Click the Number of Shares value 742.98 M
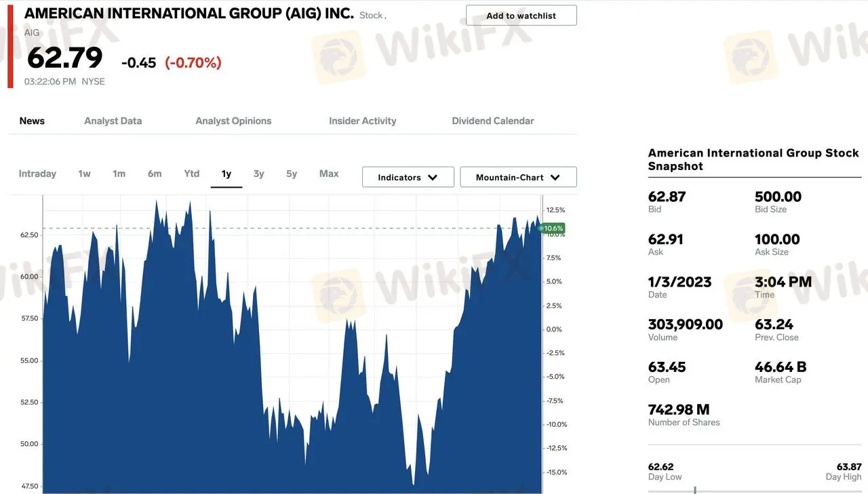Screen dimensions: 868x494 tap(679, 410)
